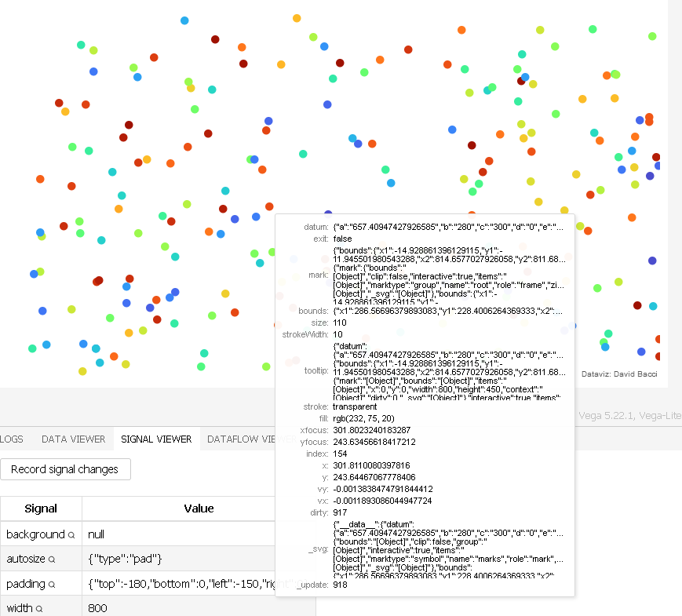Click the Record signal changes button

(66, 469)
